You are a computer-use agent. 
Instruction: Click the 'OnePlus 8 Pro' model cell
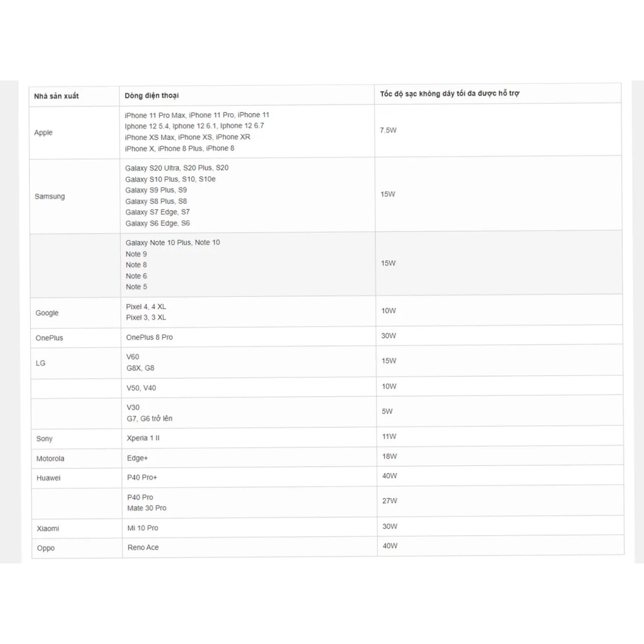point(248,337)
